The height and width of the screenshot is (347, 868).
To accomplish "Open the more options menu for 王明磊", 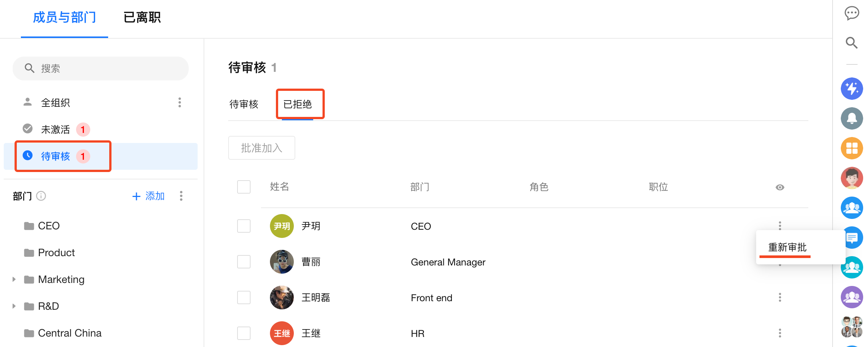I will point(780,297).
